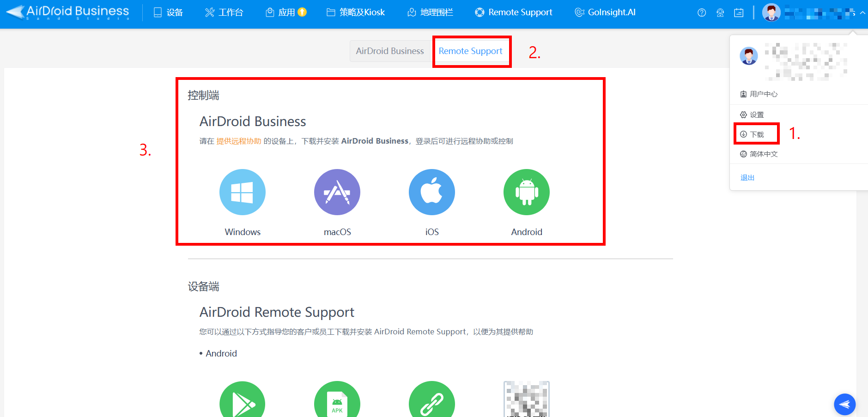Download the Windows client

point(243,192)
